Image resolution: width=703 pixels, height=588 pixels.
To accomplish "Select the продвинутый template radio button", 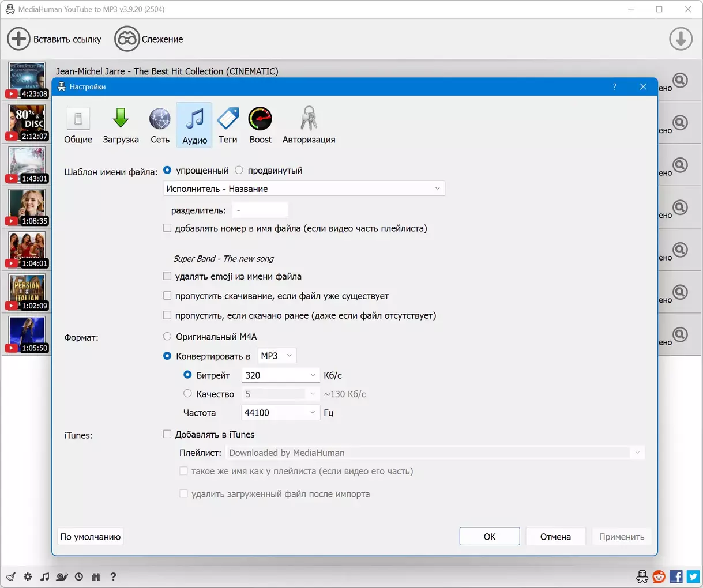I will (239, 170).
